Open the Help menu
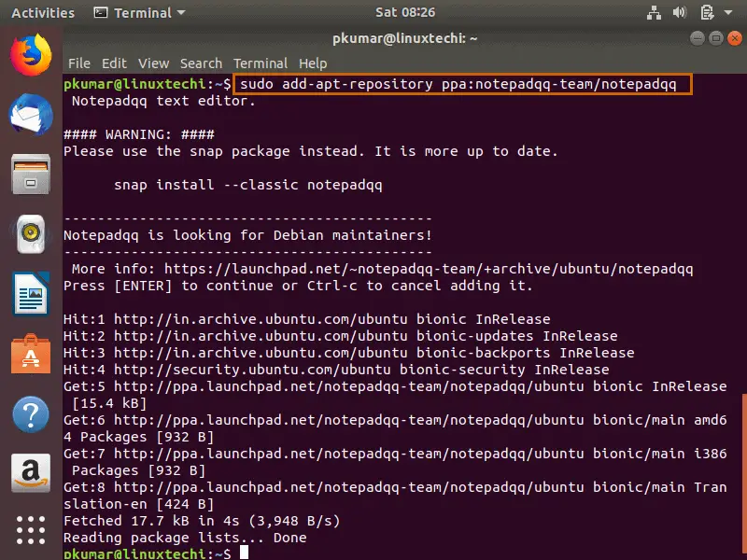747x560 pixels. pos(313,63)
